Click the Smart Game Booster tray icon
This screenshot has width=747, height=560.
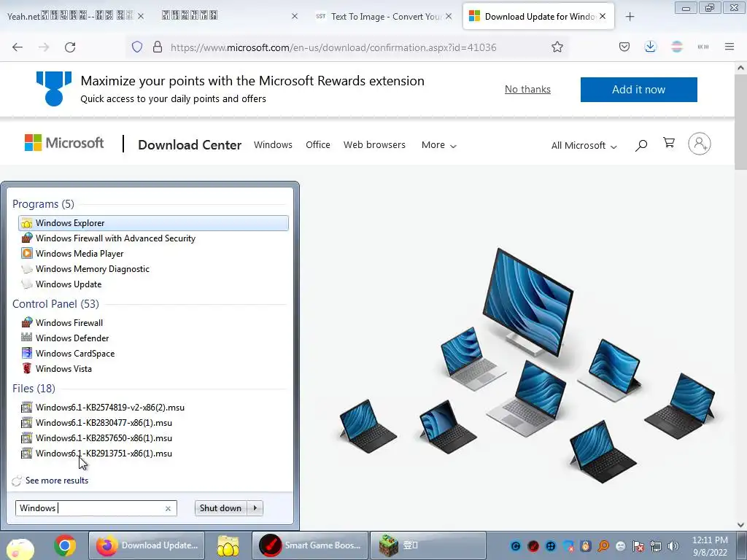pyautogui.click(x=533, y=546)
